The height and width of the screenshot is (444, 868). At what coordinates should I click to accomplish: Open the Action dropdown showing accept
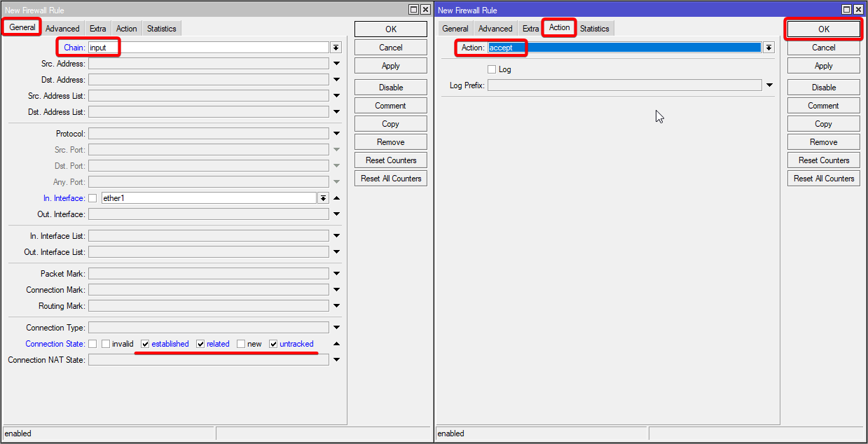(769, 47)
